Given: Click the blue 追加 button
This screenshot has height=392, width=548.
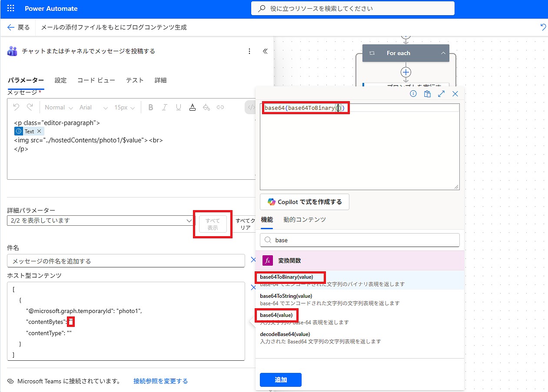Looking at the screenshot, I should [280, 379].
